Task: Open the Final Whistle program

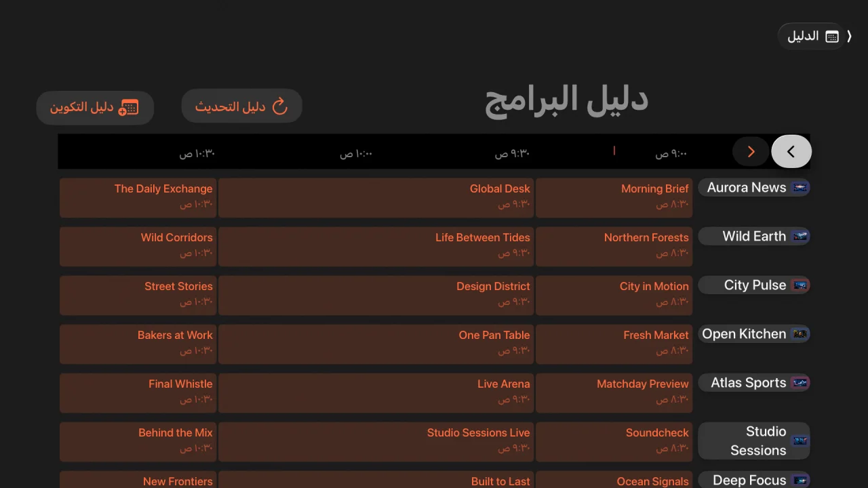Action: (x=138, y=393)
